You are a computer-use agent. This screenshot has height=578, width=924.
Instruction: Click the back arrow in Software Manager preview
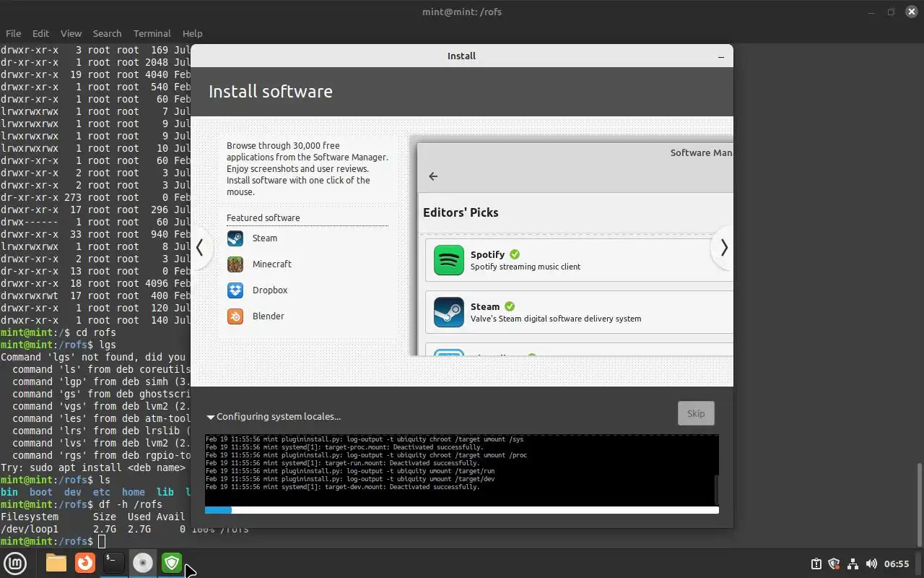(x=433, y=176)
